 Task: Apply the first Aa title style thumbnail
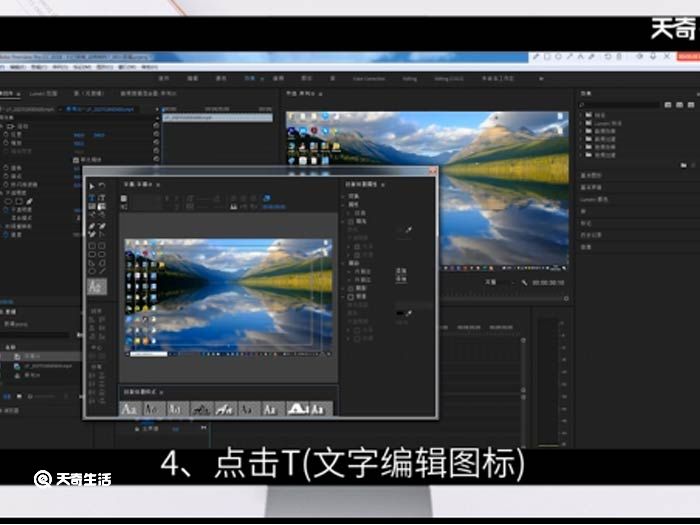pos(129,408)
